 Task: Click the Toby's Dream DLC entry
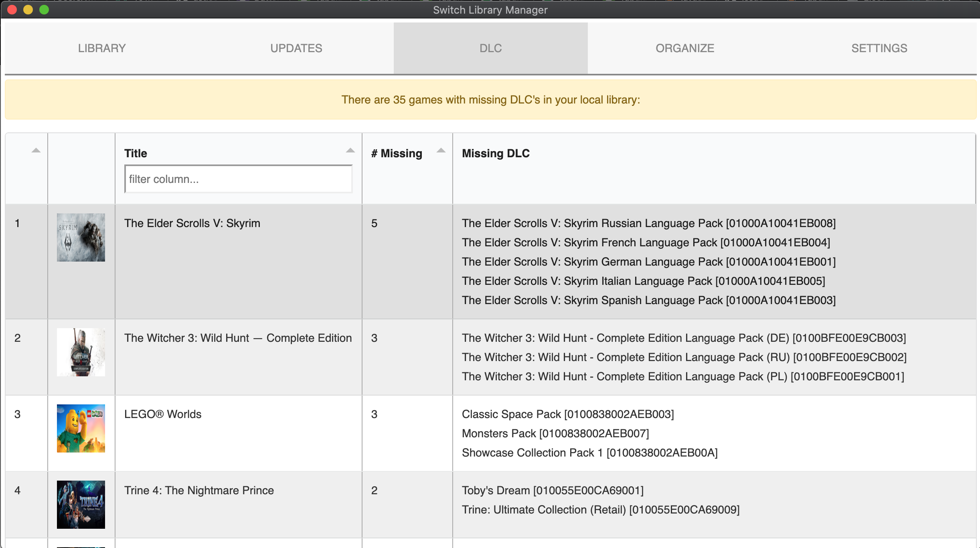pyautogui.click(x=552, y=490)
